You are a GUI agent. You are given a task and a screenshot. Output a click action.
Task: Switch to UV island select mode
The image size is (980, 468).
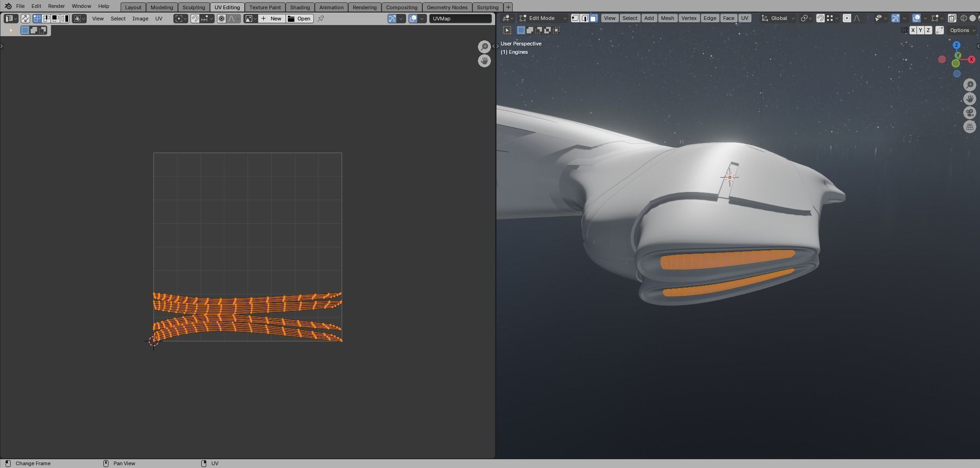pyautogui.click(x=65, y=19)
